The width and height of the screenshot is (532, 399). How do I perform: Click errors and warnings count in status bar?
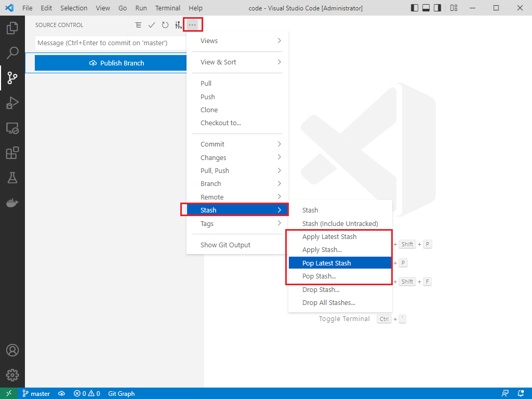(x=87, y=394)
